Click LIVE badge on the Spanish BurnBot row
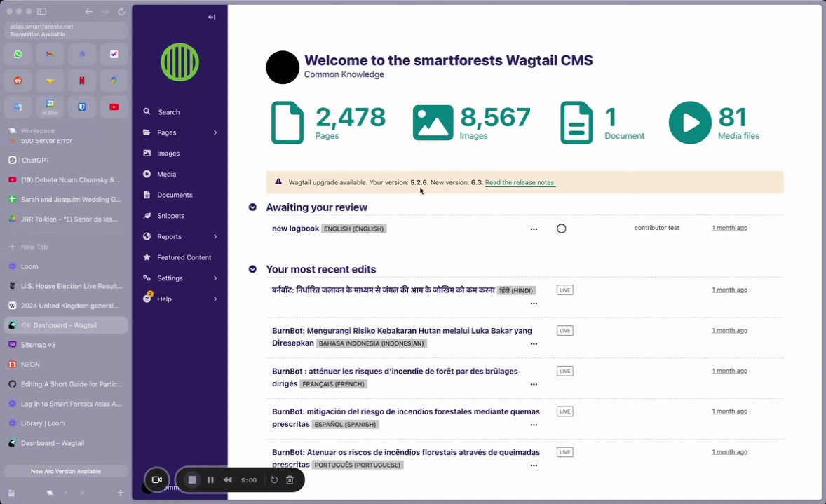826x504 pixels. 564,412
